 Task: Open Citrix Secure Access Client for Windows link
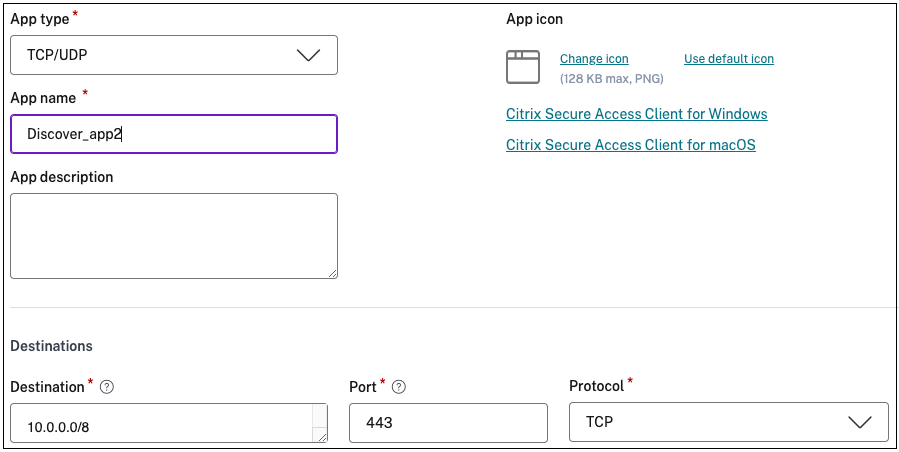point(636,114)
